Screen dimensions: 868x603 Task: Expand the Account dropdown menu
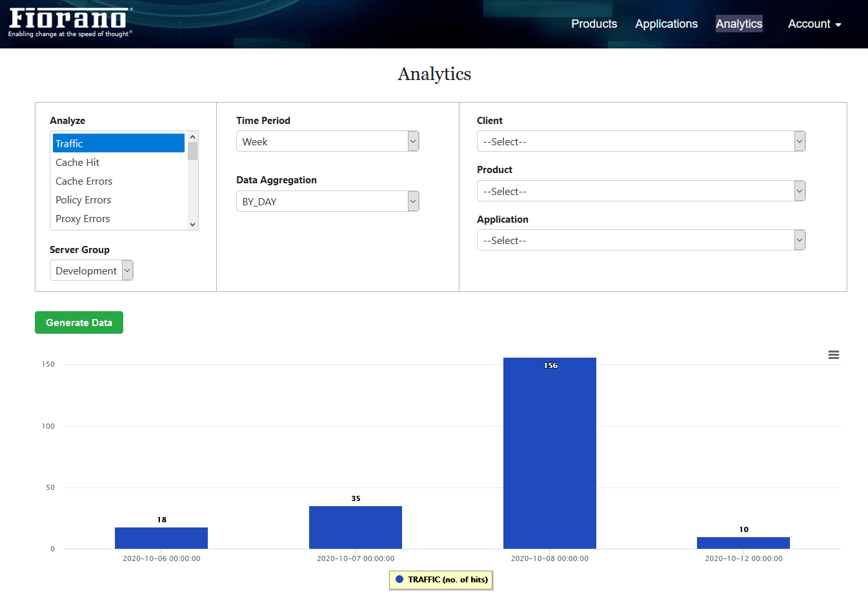[814, 24]
